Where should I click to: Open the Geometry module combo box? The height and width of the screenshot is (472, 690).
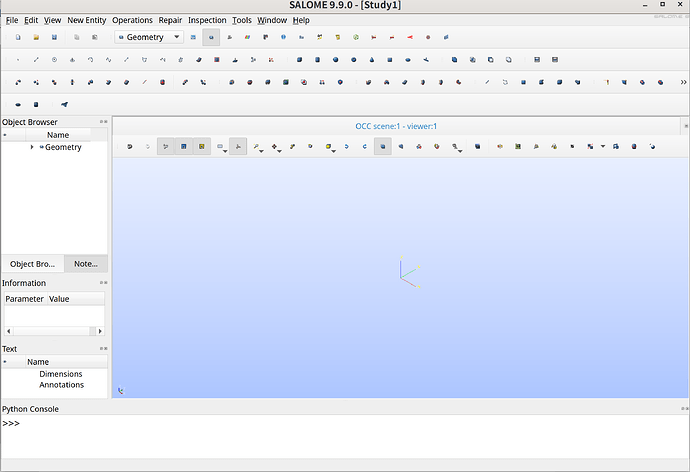(149, 37)
